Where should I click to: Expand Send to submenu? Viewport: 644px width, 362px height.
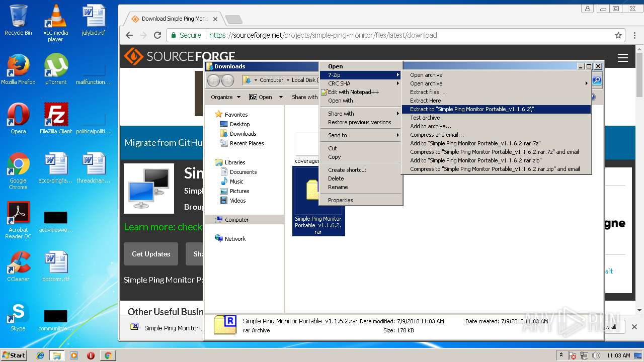[361, 135]
